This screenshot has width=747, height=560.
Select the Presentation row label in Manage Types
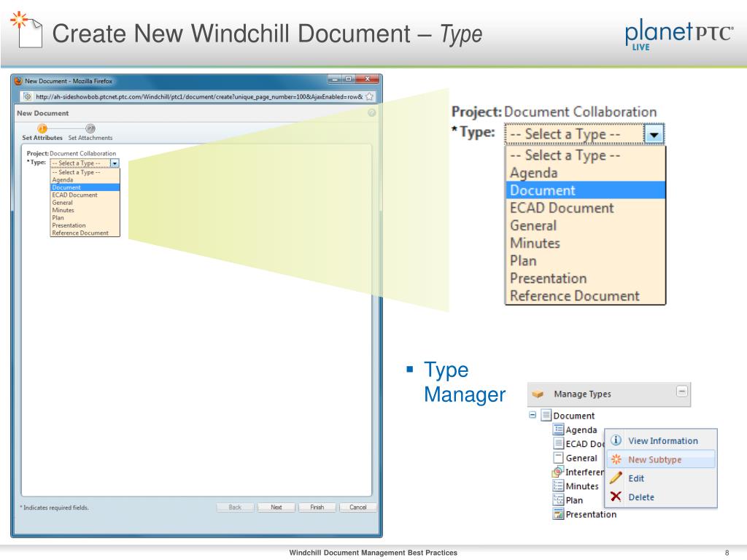point(591,515)
